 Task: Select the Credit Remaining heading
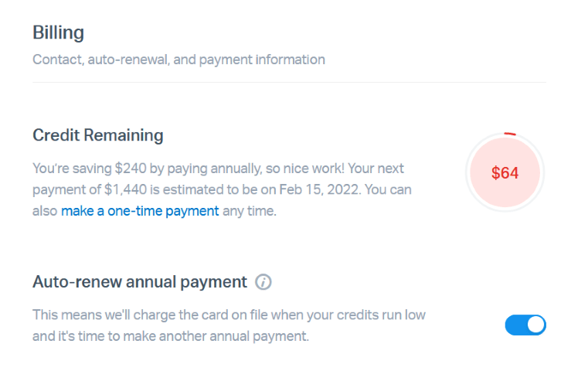pyautogui.click(x=98, y=135)
